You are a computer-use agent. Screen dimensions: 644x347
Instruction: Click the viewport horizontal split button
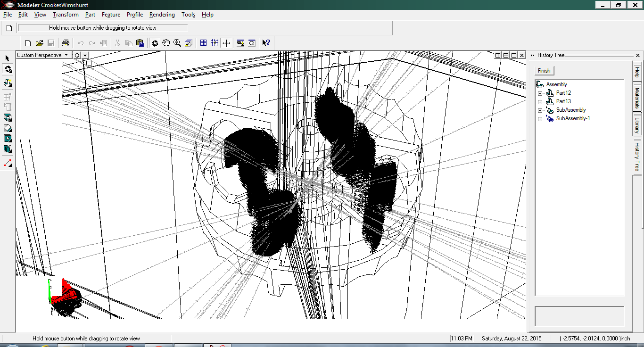505,55
